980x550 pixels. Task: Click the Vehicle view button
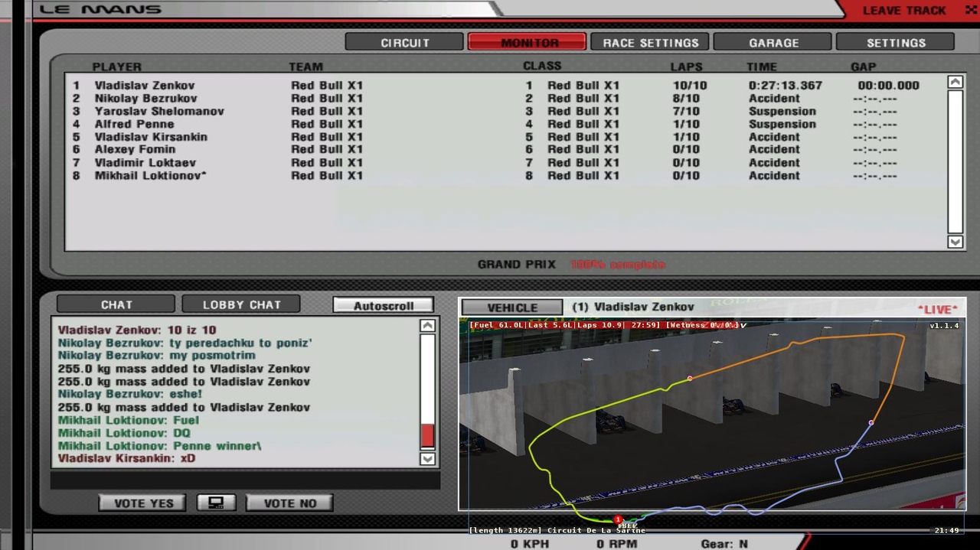(512, 307)
